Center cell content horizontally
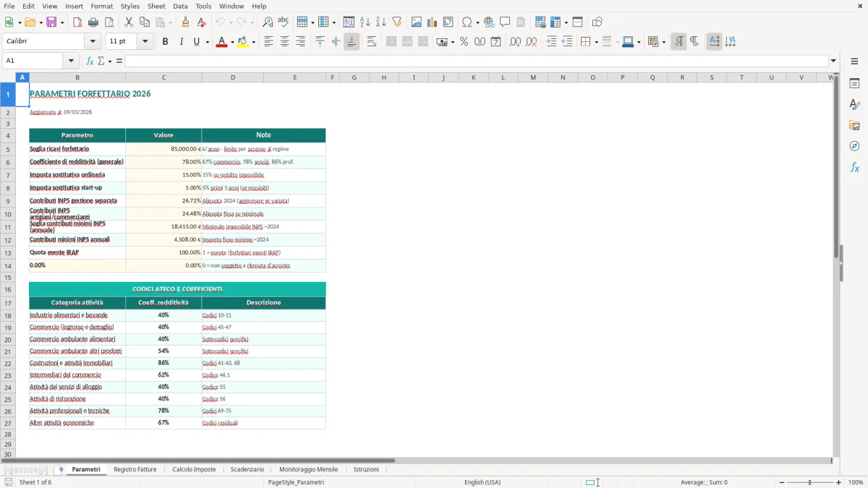The width and height of the screenshot is (868, 488). (x=284, y=42)
